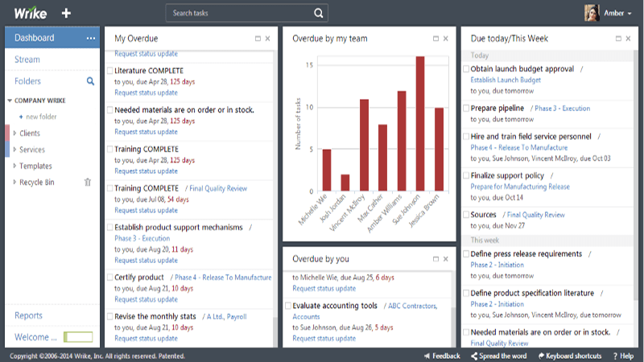Maximize the Due today/This Week widget

618,39
